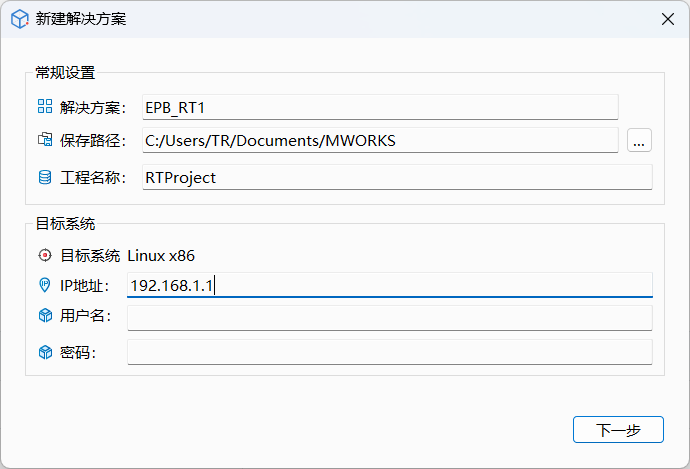The image size is (690, 469).
Task: Open the browse (...) button for save path
Action: (x=640, y=141)
